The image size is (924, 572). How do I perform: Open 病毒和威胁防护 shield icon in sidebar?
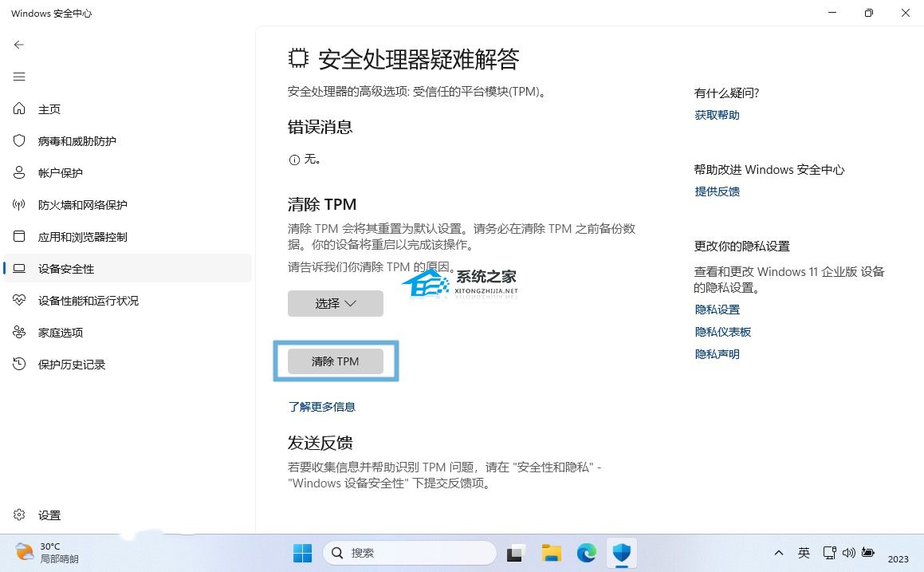[18, 140]
